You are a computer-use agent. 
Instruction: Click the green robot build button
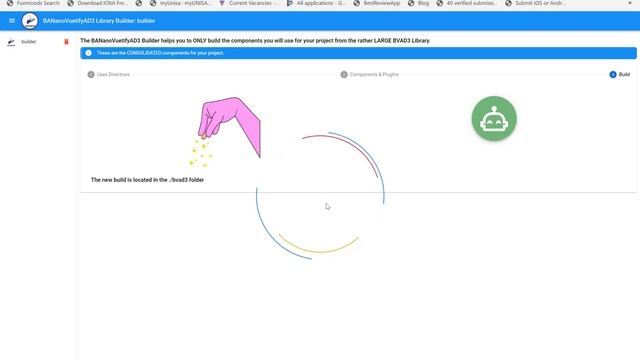tap(494, 118)
